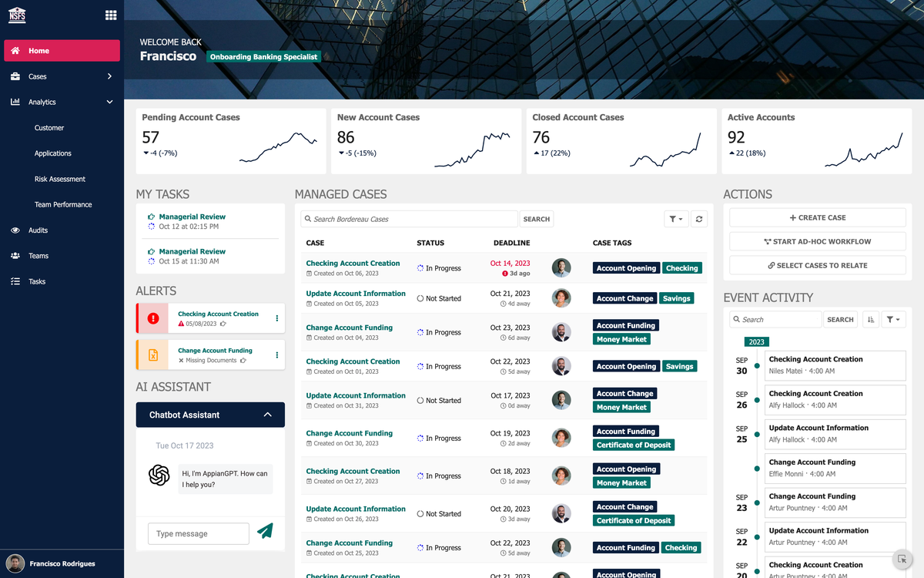Click the red error icon in alerts
This screenshot has width=924, height=578.
click(152, 318)
